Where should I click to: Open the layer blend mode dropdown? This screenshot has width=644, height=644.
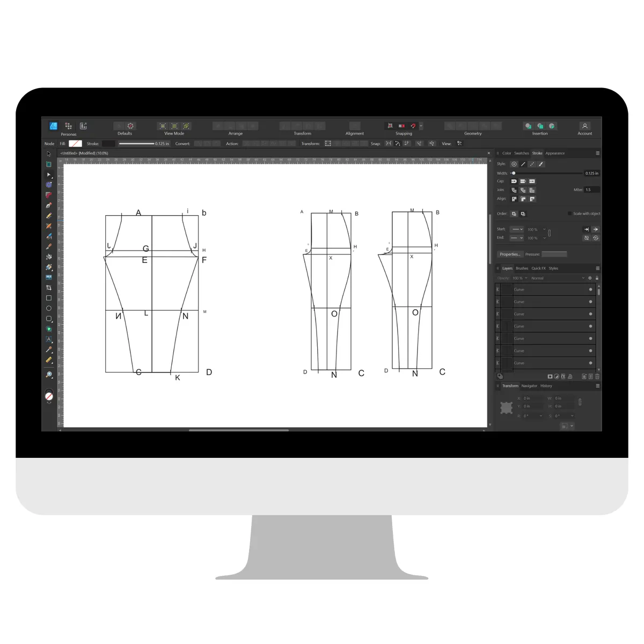pyautogui.click(x=558, y=278)
